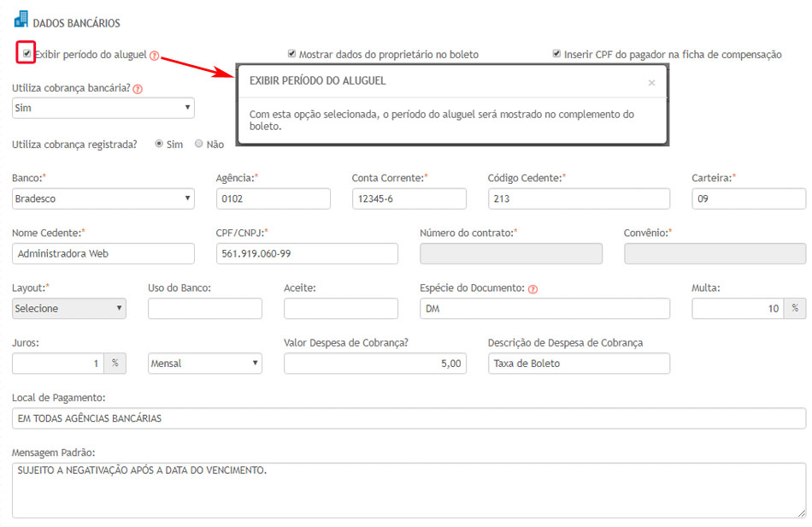This screenshot has height=527, width=812.
Task: Click the Local de Pagamento field
Action: 409,418
